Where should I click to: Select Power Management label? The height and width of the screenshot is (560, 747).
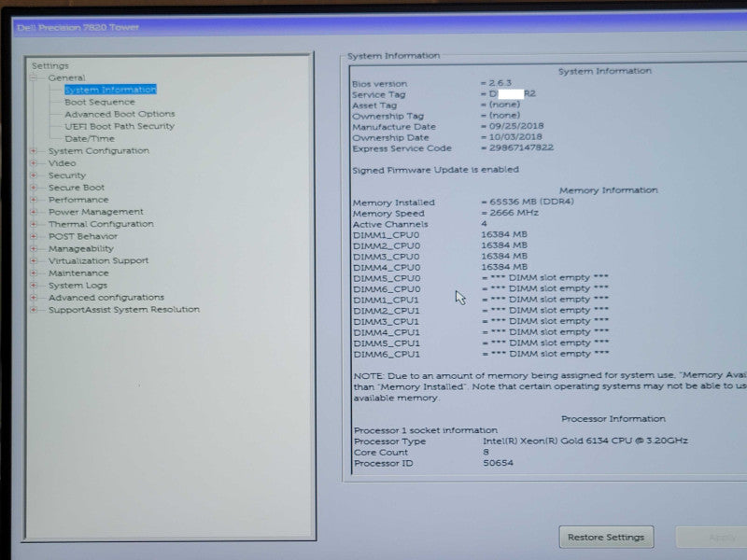tap(96, 212)
